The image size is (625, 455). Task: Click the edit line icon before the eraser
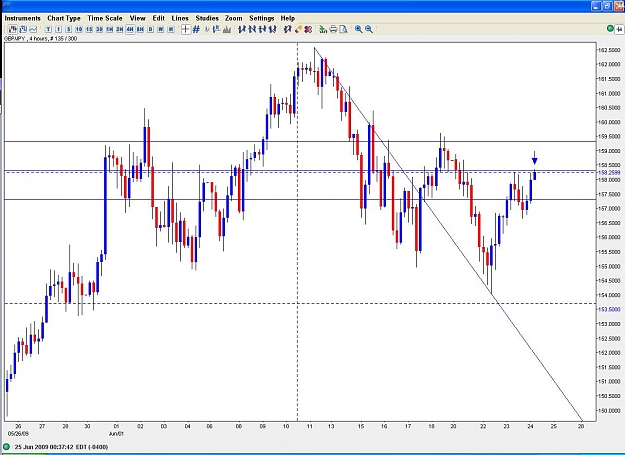tap(288, 29)
